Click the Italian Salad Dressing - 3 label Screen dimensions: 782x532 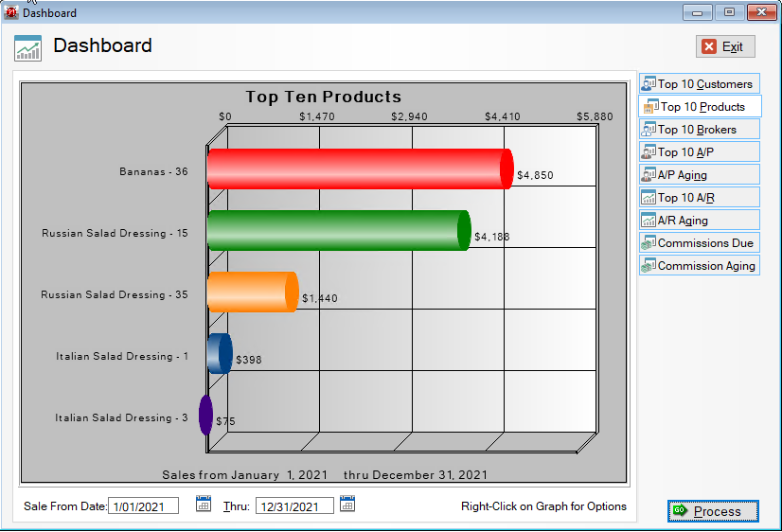[122, 417]
